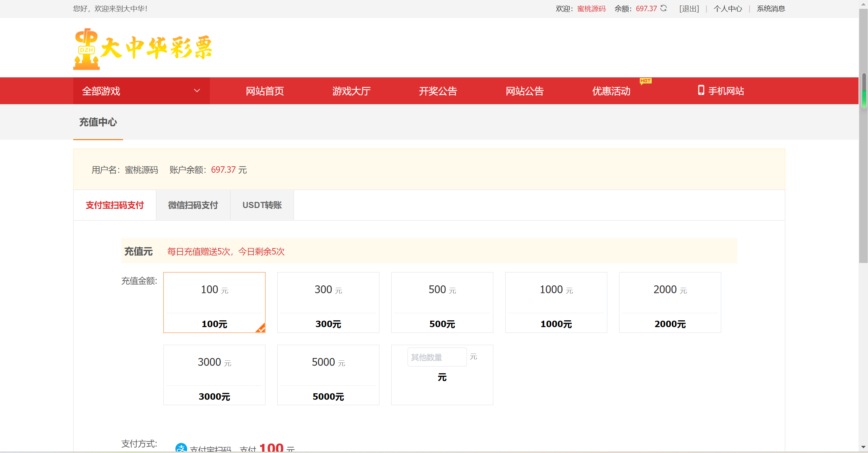
Task: Open the USDT转账 tab
Action: [262, 205]
